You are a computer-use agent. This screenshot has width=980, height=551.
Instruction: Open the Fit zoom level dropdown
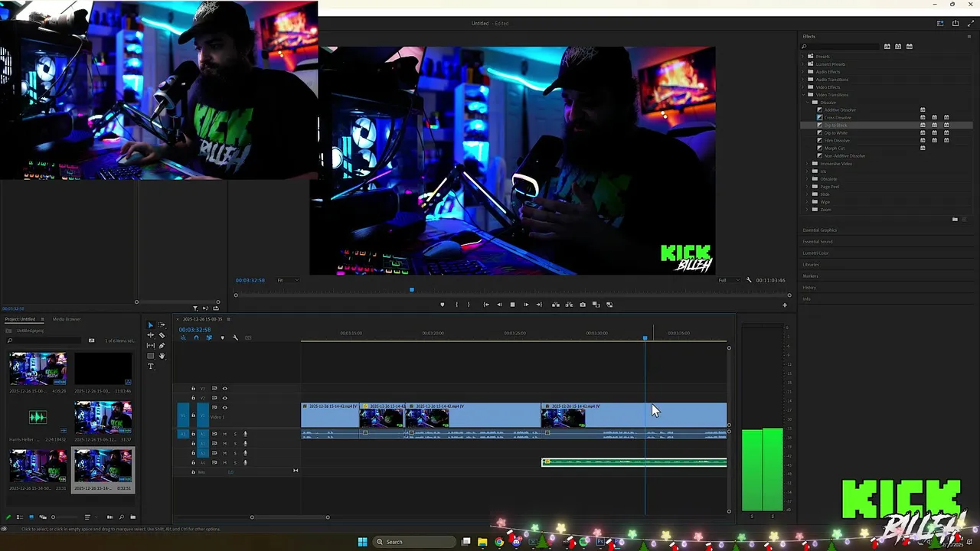click(x=288, y=280)
